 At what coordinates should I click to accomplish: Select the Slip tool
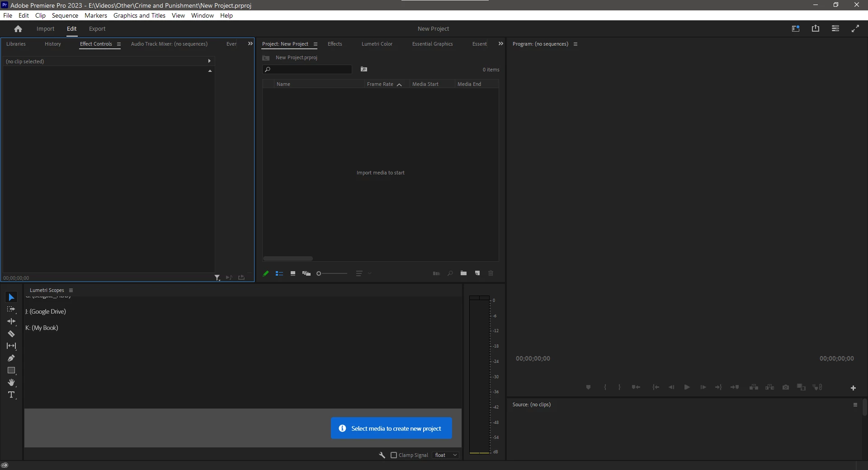[x=11, y=346]
